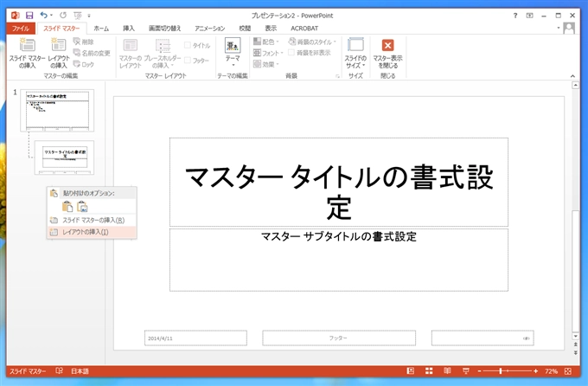
Task: Toggle the Footers (フッター) checkbox
Action: 188,60
